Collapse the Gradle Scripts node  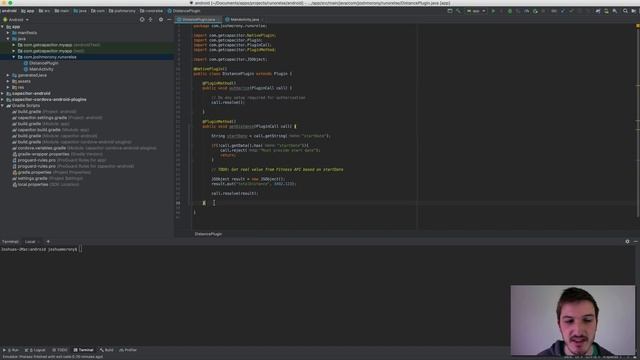(x=2, y=106)
